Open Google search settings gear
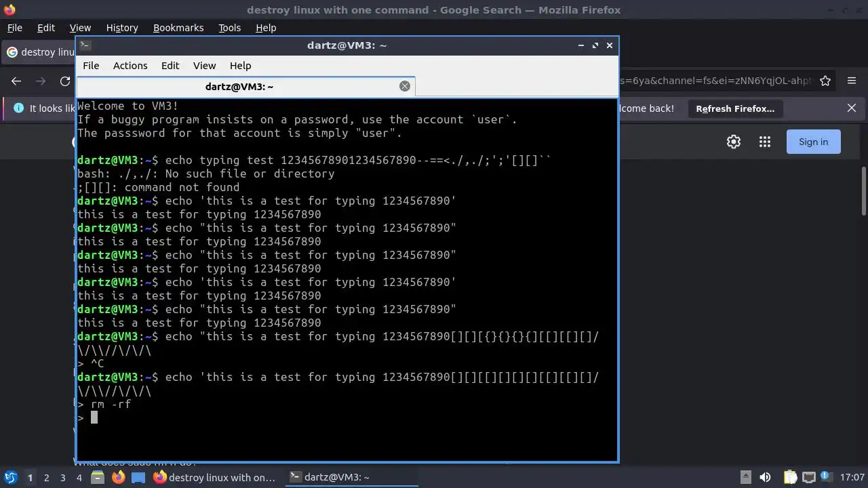Image resolution: width=868 pixels, height=488 pixels. click(x=734, y=142)
